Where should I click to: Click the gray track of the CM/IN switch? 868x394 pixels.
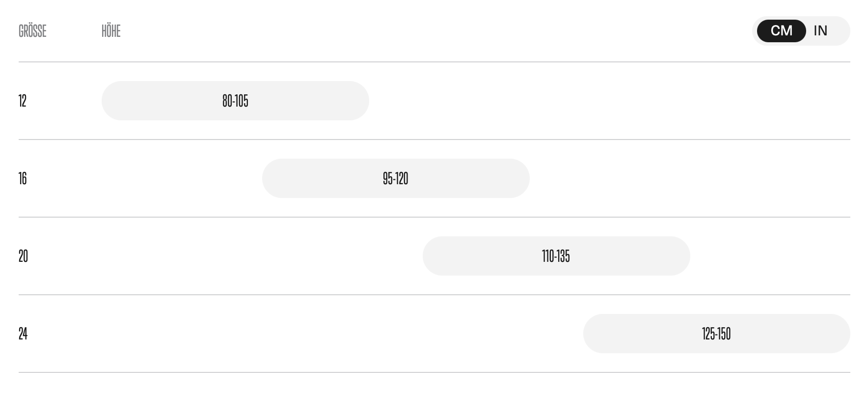click(841, 31)
